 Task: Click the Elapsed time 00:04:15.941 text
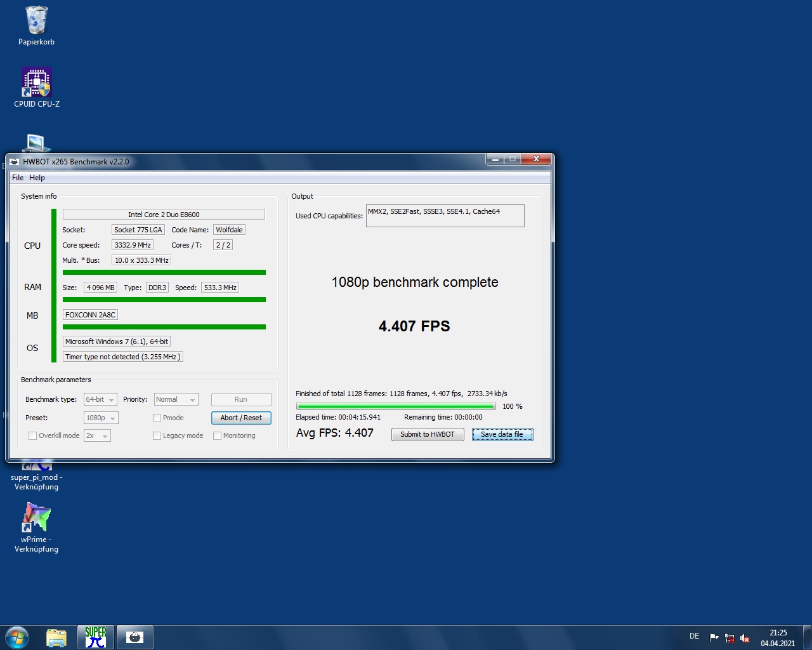[338, 418]
